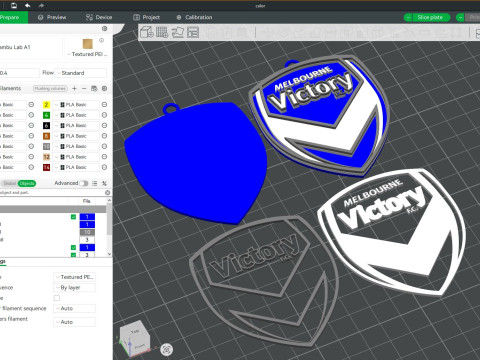Edit preset icon for filament 10 row
480x360 pixels.
click(x=104, y=146)
